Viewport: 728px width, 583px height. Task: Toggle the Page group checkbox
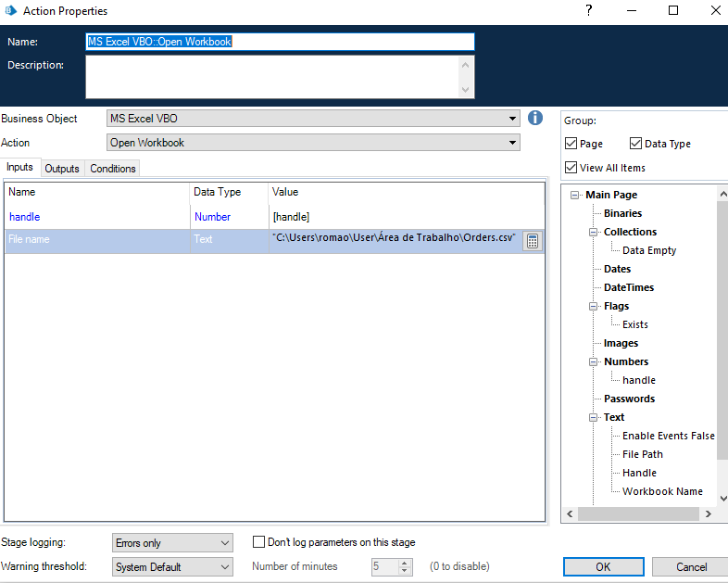click(x=571, y=144)
